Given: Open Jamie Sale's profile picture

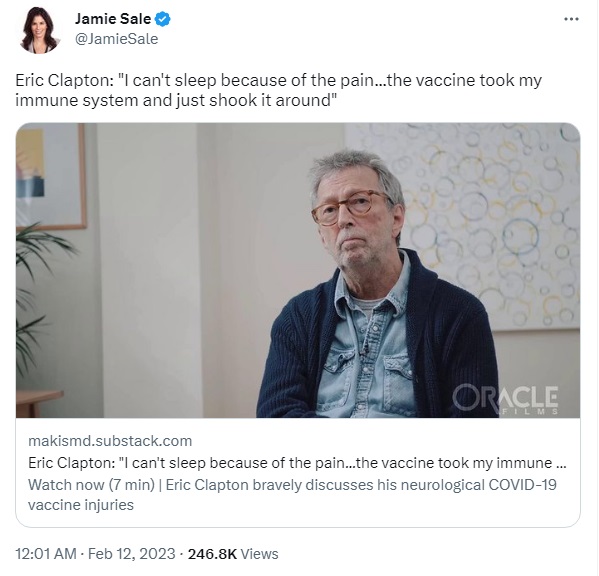Looking at the screenshot, I should pos(39,30).
